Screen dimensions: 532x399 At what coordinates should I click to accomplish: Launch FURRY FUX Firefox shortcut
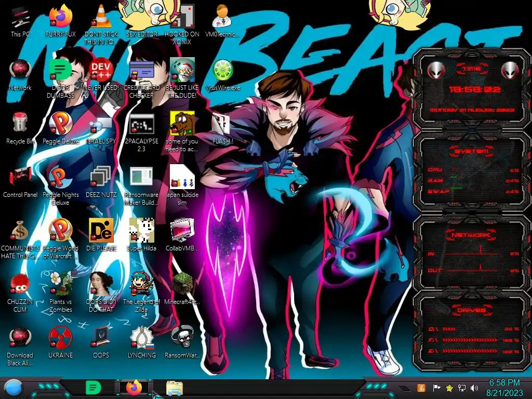pyautogui.click(x=60, y=20)
